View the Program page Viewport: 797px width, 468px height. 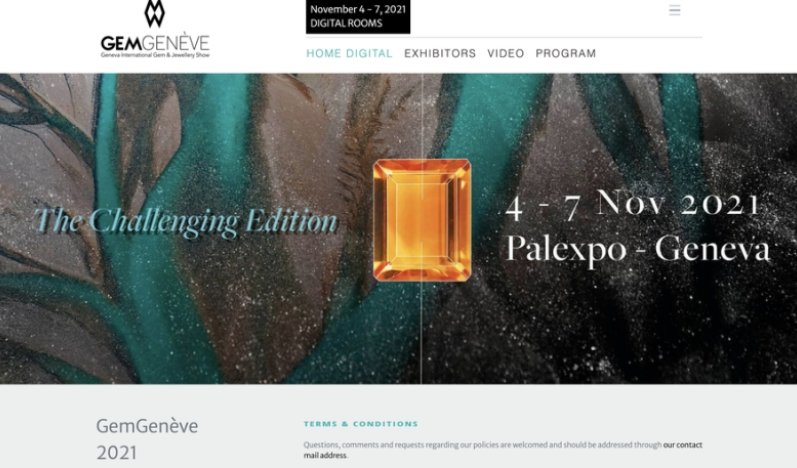tap(566, 53)
